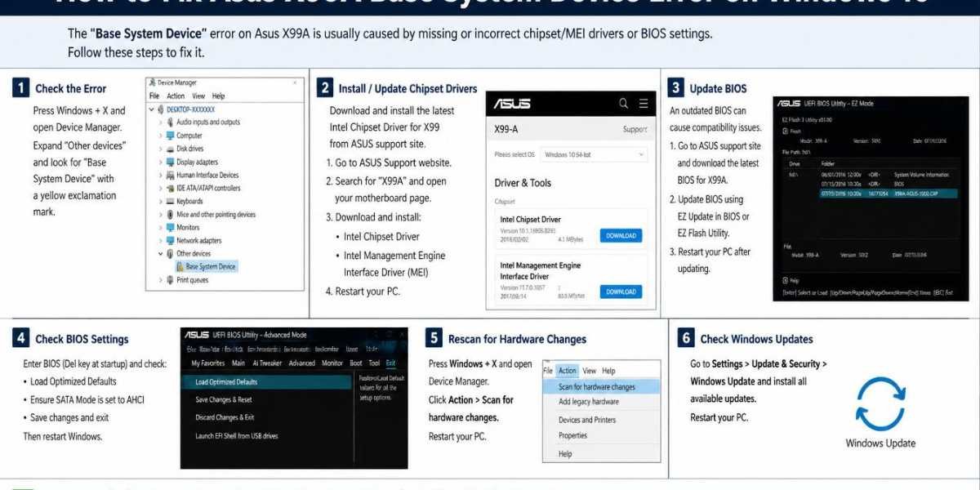
Task: Collapse the DESKTOP-XXXXXXX root node
Action: click(x=151, y=109)
